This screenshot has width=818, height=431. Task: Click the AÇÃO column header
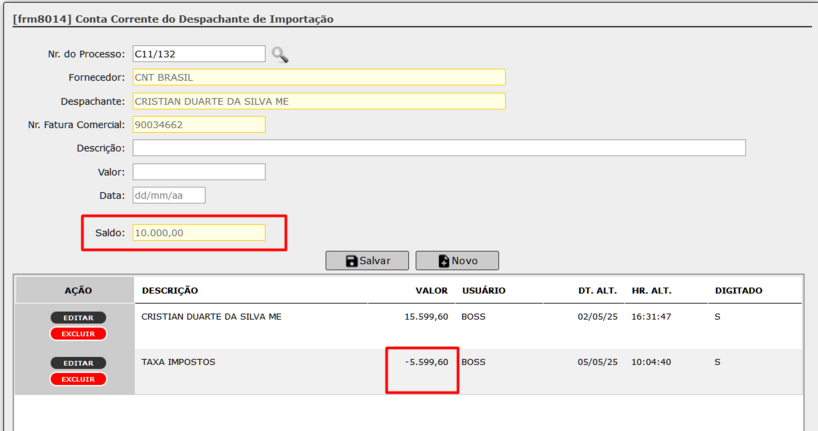pos(78,291)
